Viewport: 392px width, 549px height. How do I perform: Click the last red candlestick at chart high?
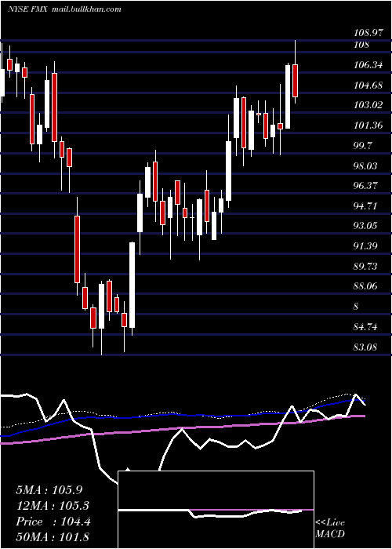click(296, 81)
